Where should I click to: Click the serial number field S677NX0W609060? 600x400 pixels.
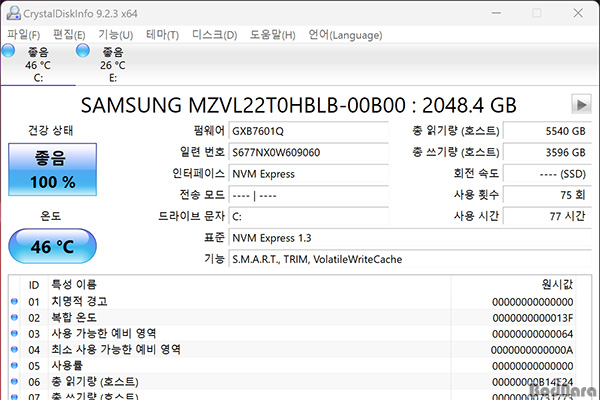tap(309, 153)
